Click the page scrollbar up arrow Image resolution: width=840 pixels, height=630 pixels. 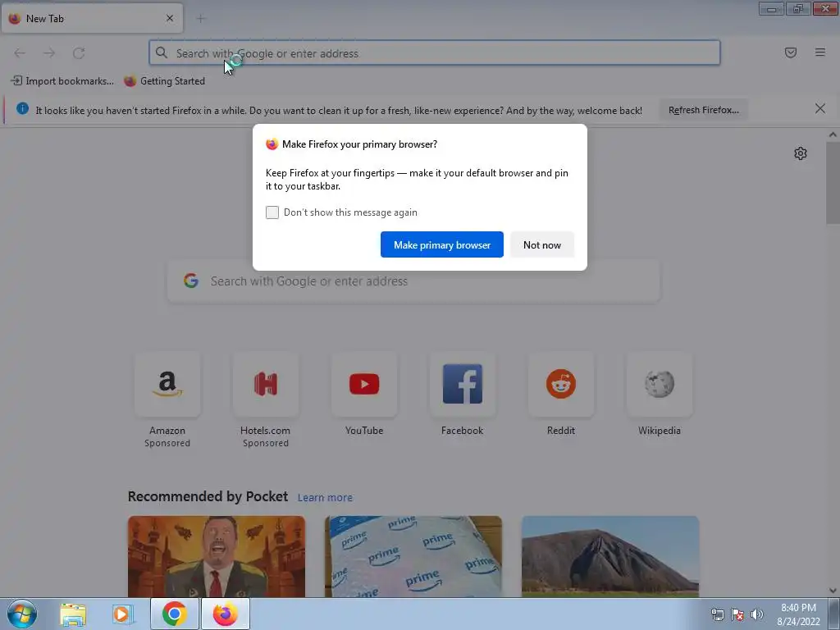(x=833, y=135)
